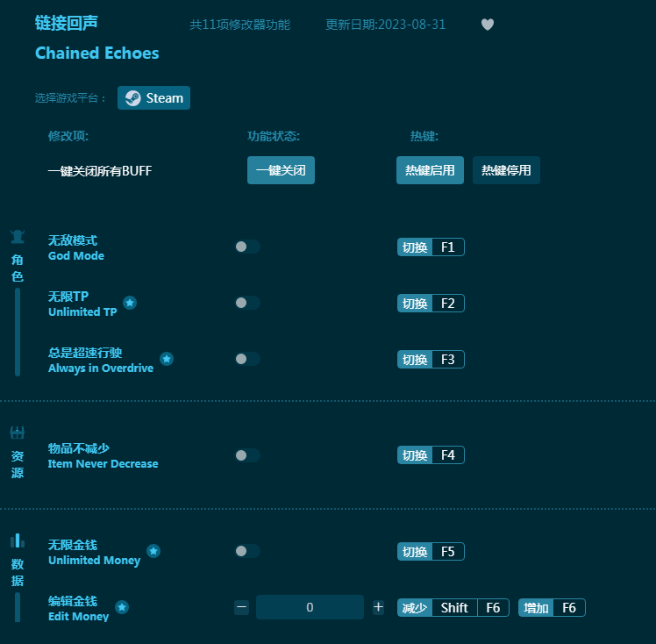This screenshot has width=656, height=644.
Task: Click the Edit Money value field
Action: tap(310, 607)
